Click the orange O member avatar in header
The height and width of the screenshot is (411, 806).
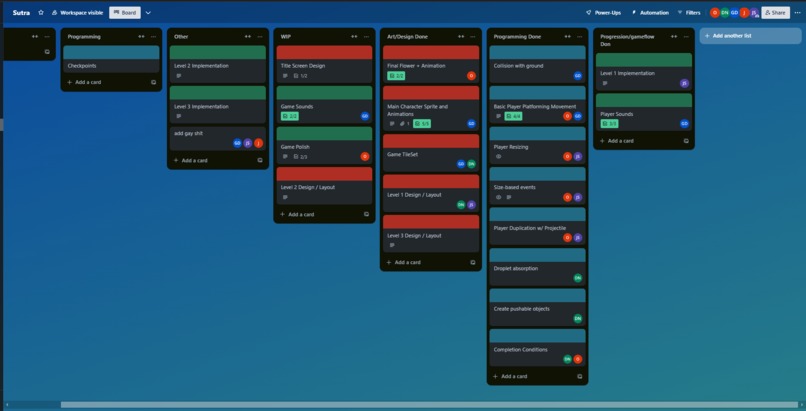(x=715, y=13)
